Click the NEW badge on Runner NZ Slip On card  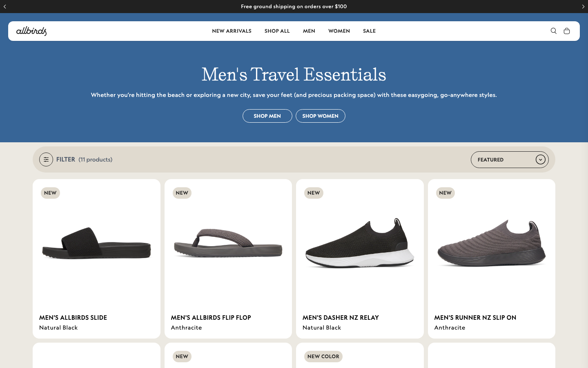(445, 193)
